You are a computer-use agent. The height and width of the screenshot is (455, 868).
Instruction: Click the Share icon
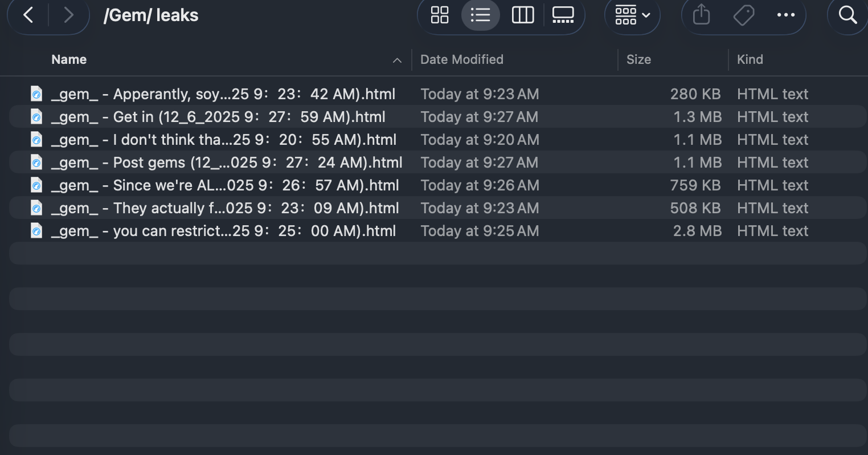point(701,15)
